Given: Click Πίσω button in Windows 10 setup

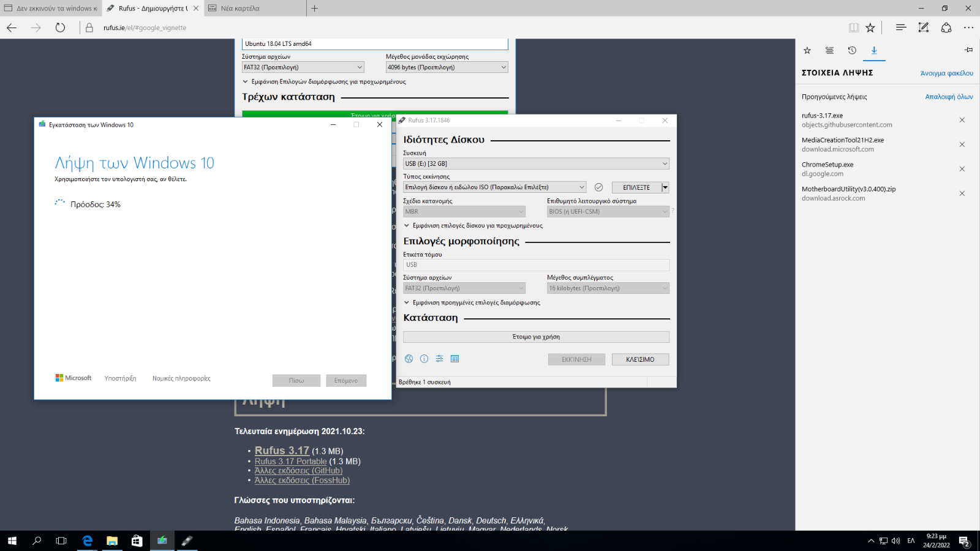Looking at the screenshot, I should (x=296, y=380).
